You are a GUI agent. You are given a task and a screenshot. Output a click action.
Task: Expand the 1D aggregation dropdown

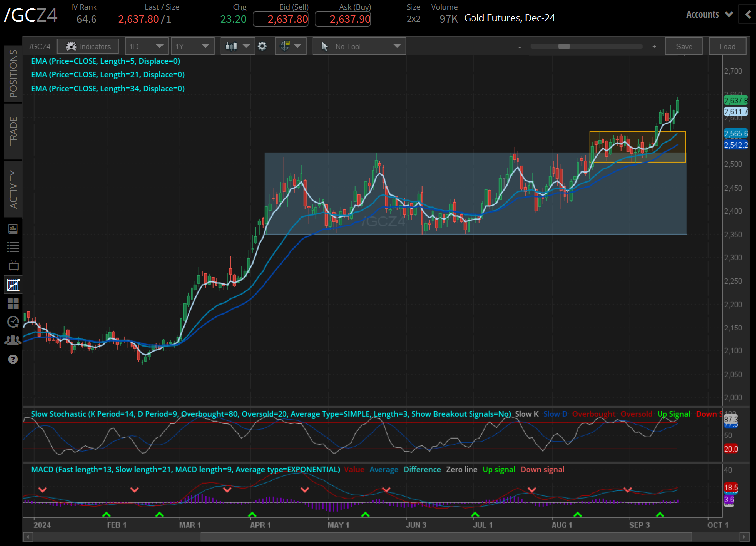tap(146, 46)
